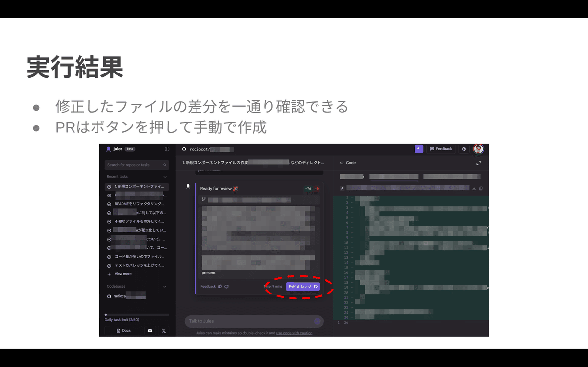Click the purple new task plus icon
588x367 pixels.
click(x=419, y=149)
